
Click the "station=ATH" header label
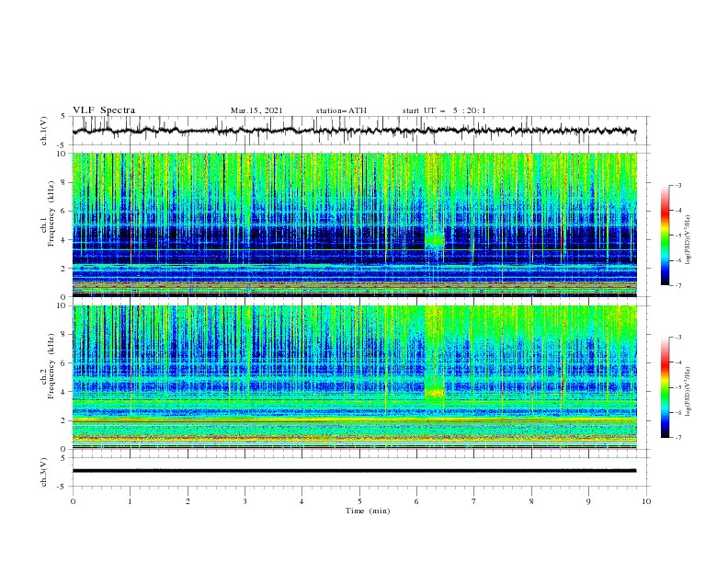(341, 110)
